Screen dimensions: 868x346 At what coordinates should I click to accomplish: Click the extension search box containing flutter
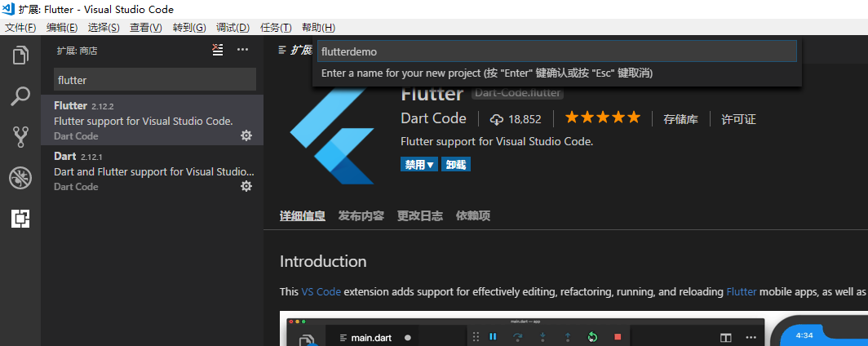[155, 80]
